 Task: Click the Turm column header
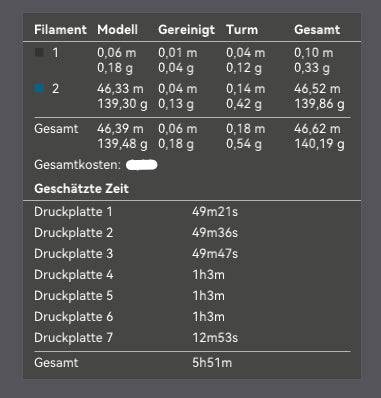pyautogui.click(x=242, y=29)
